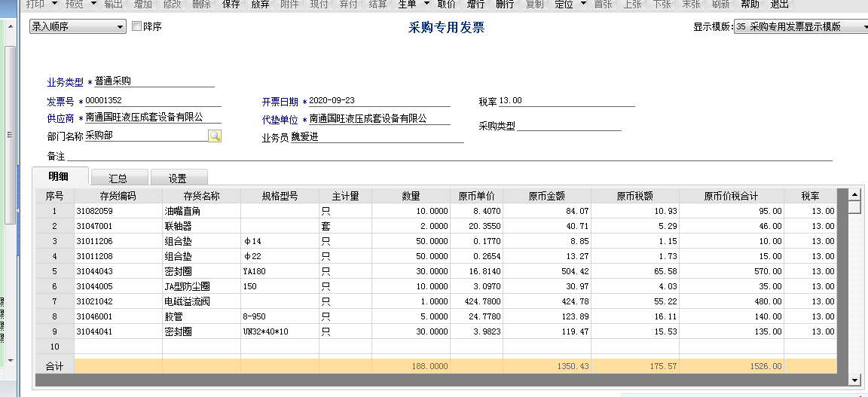Screen dimensions: 868x397
Task: Select row header number 1
Action: coord(55,211)
